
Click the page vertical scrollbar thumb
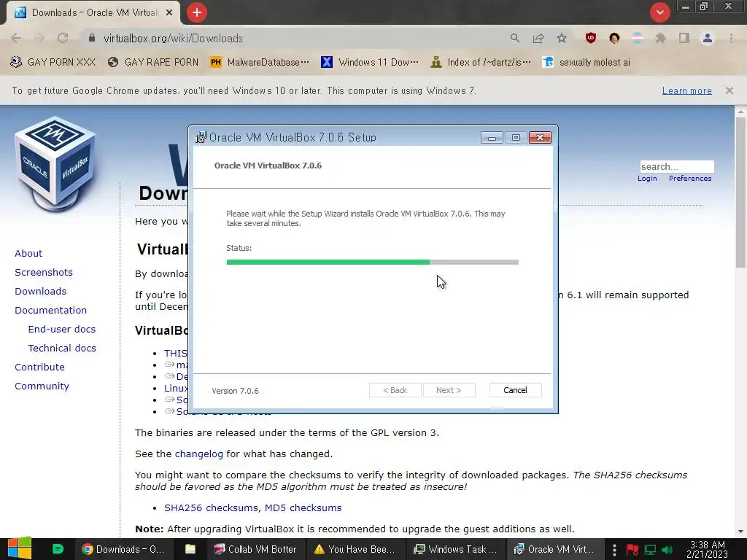click(x=740, y=192)
